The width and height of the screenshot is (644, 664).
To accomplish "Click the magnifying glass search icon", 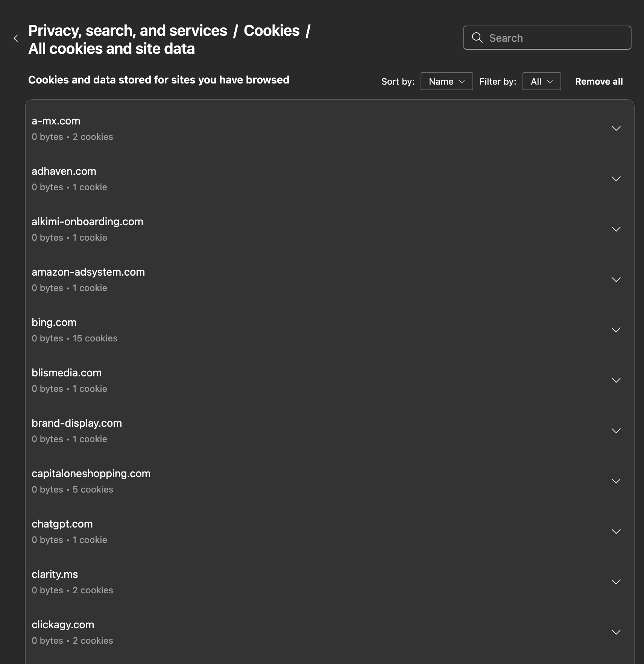I will 477,38.
